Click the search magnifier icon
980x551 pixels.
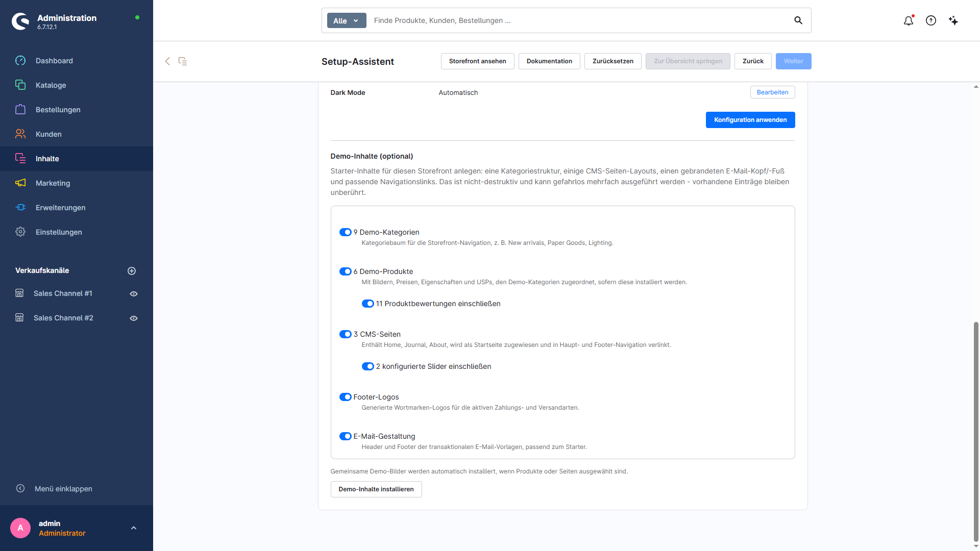click(x=798, y=20)
